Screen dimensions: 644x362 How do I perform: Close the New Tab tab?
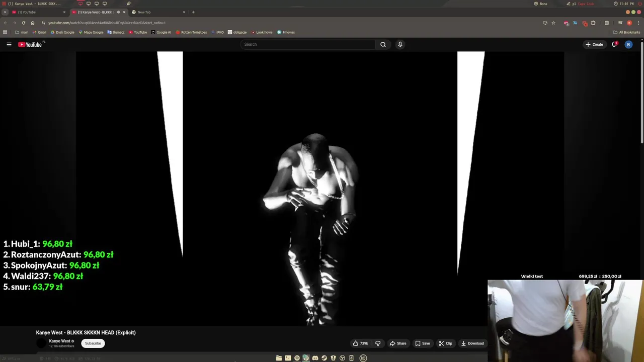click(x=184, y=12)
